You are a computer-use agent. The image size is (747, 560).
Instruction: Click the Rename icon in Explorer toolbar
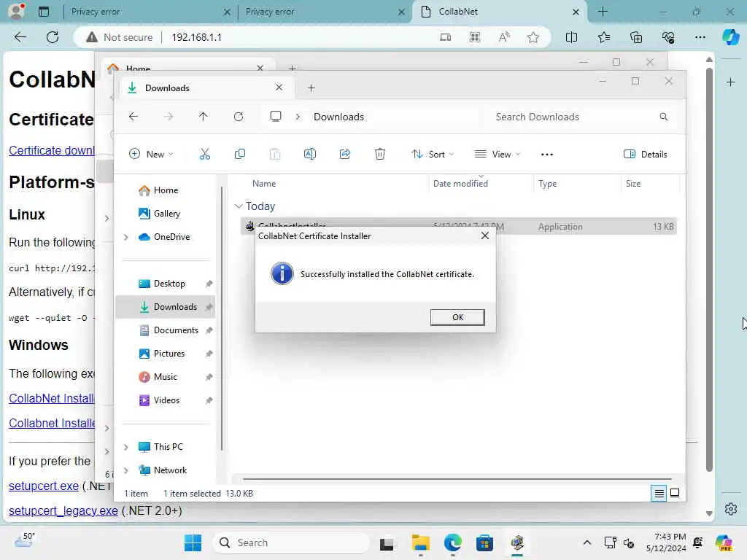click(x=309, y=155)
